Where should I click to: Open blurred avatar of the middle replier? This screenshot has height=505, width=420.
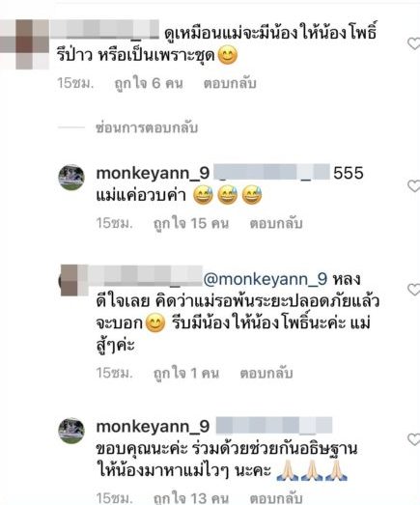[x=73, y=280]
